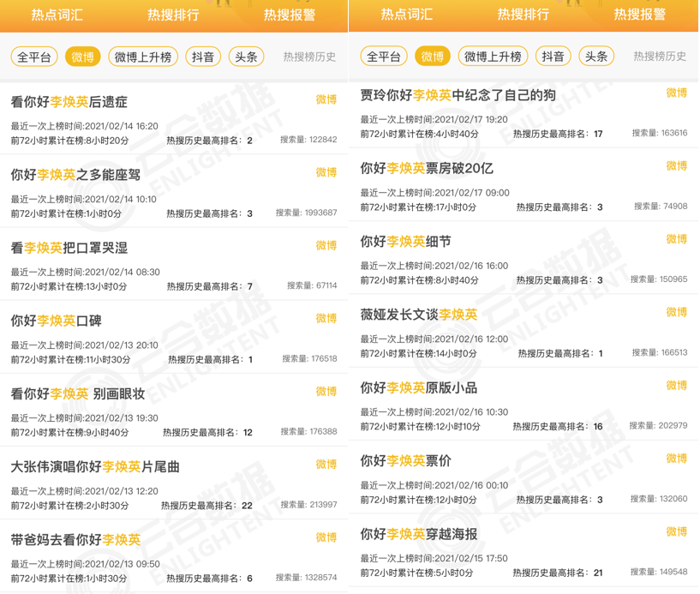This screenshot has width=700, height=594.
Task: Open the 看你好李焕英 别画眼妆 entry
Action: click(174, 411)
